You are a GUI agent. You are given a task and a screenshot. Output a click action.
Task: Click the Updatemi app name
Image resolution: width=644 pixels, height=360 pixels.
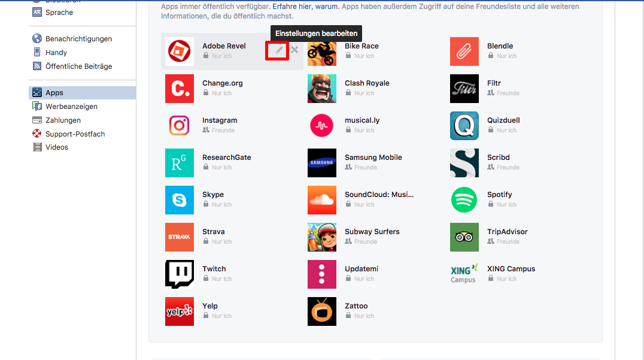click(x=362, y=269)
